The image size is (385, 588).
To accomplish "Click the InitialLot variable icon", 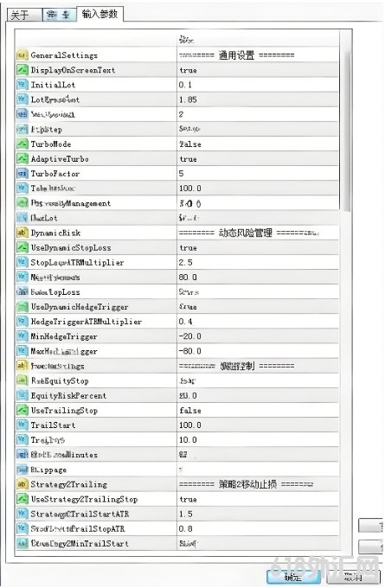I will pos(22,85).
